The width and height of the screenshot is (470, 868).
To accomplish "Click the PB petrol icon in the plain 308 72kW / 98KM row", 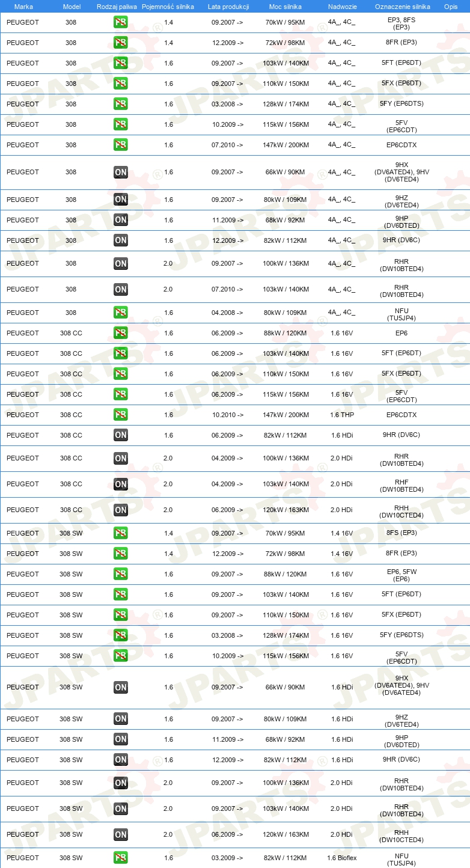I will (x=121, y=43).
